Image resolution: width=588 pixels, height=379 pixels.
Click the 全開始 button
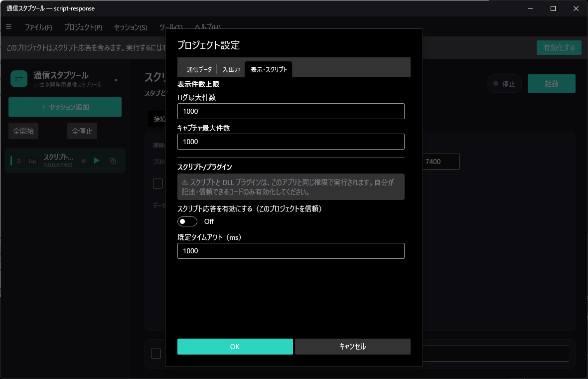[23, 131]
